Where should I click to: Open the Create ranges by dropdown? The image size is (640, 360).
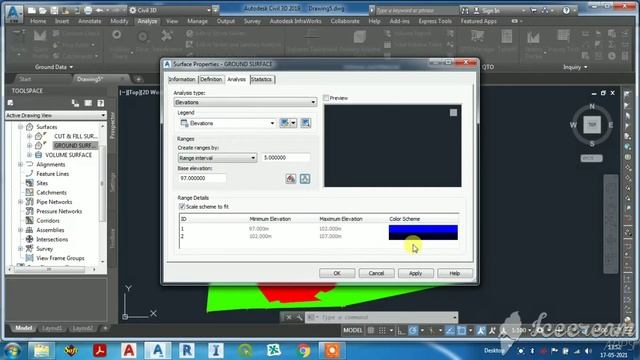217,158
